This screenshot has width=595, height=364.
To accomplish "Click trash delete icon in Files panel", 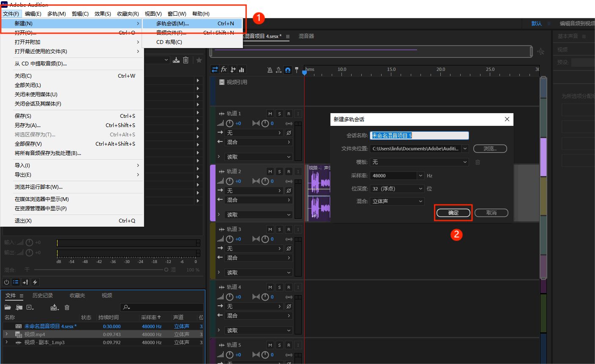I will (x=67, y=307).
